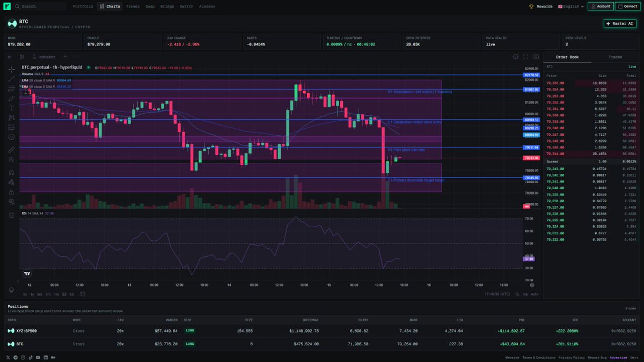Screen dimensions: 644x362
Task: Toggle magnet mode on chart
Action: [x=11, y=173]
